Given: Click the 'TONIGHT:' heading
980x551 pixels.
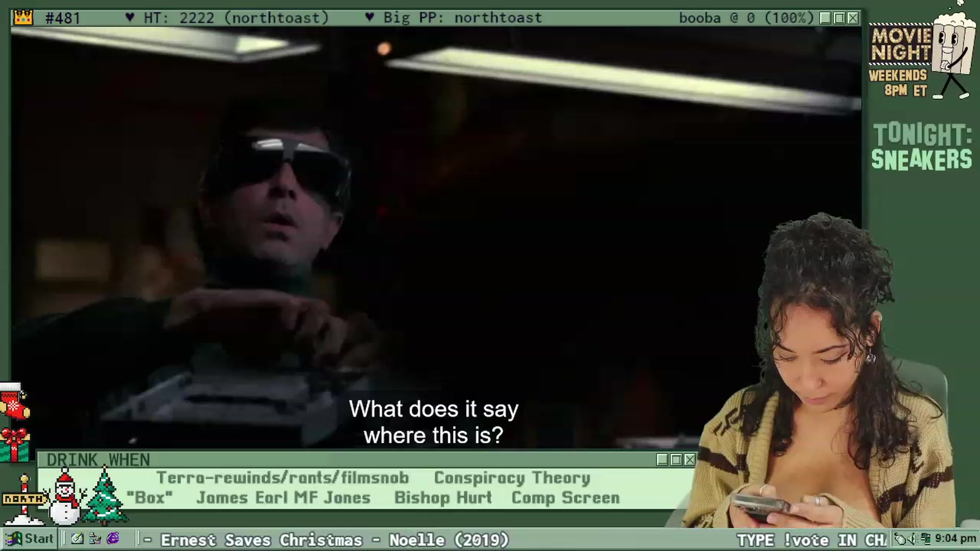Looking at the screenshot, I should pyautogui.click(x=923, y=135).
